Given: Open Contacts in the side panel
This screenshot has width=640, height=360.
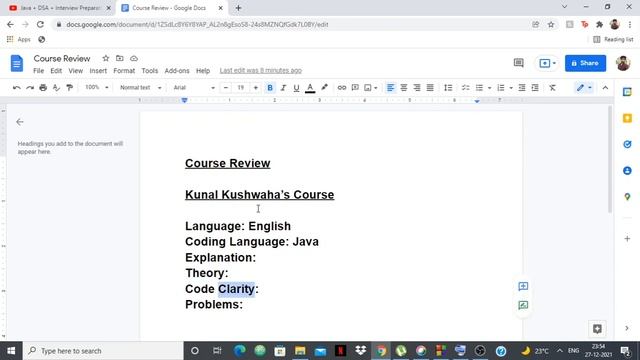Looking at the screenshot, I should [x=627, y=170].
